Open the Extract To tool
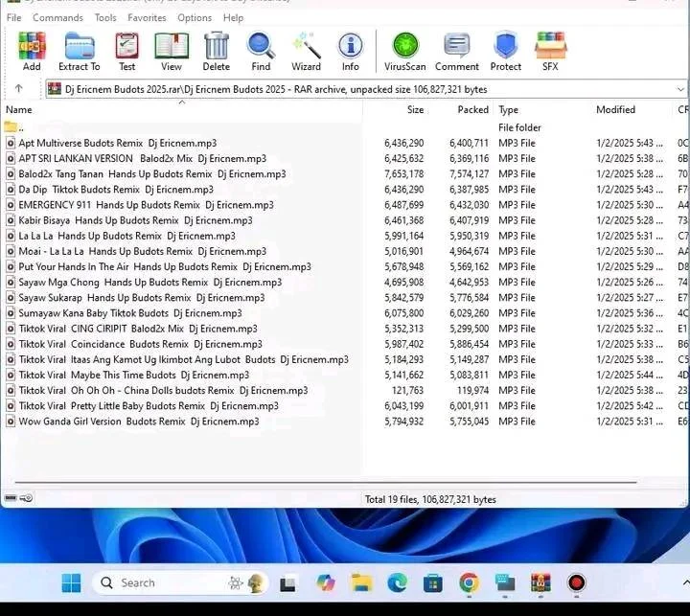 pyautogui.click(x=80, y=51)
